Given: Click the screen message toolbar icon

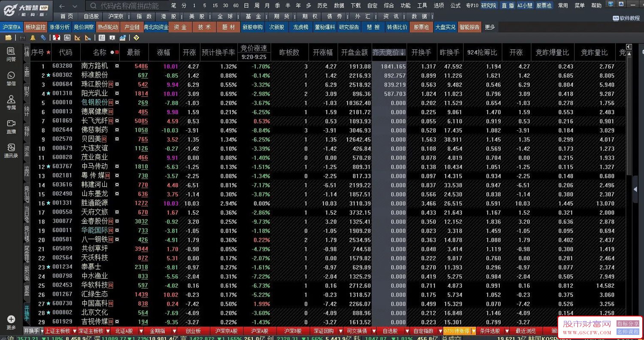Looking at the screenshot, I should pos(112,38).
